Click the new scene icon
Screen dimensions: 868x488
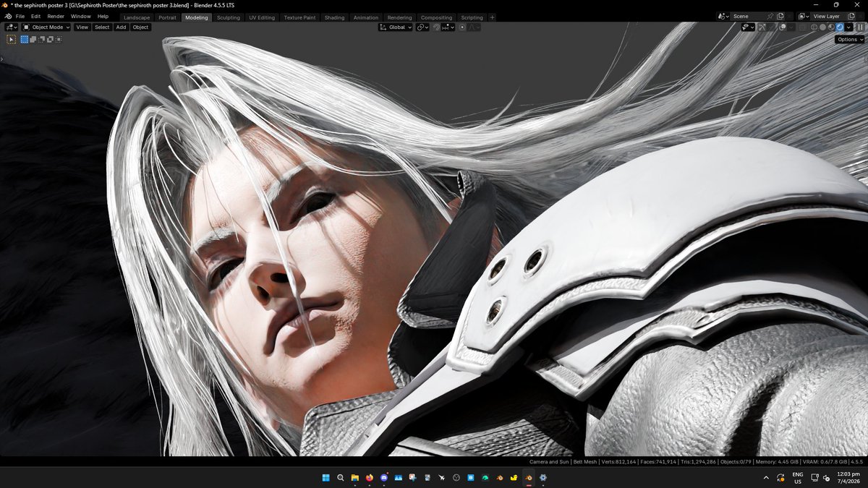click(x=780, y=16)
